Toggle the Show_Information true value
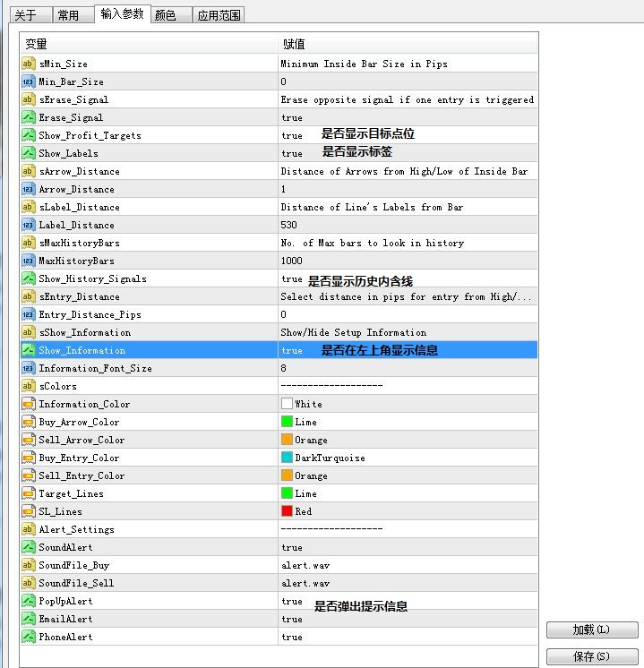This screenshot has width=644, height=668. (292, 350)
